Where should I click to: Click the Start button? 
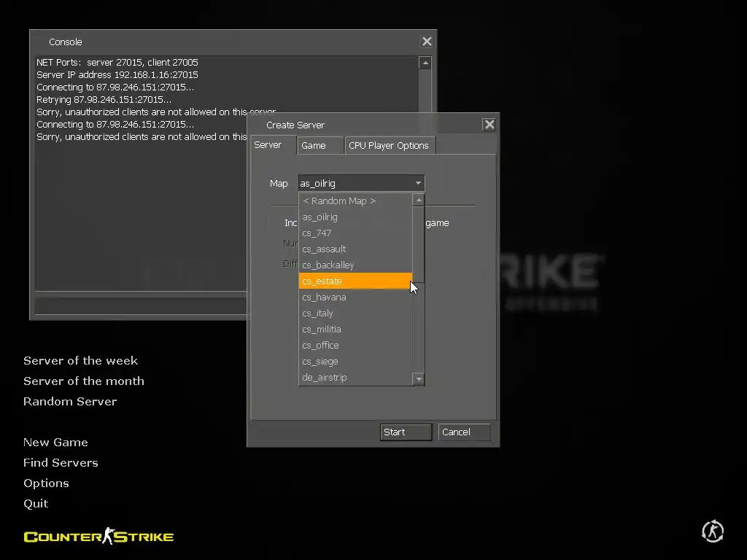[406, 432]
